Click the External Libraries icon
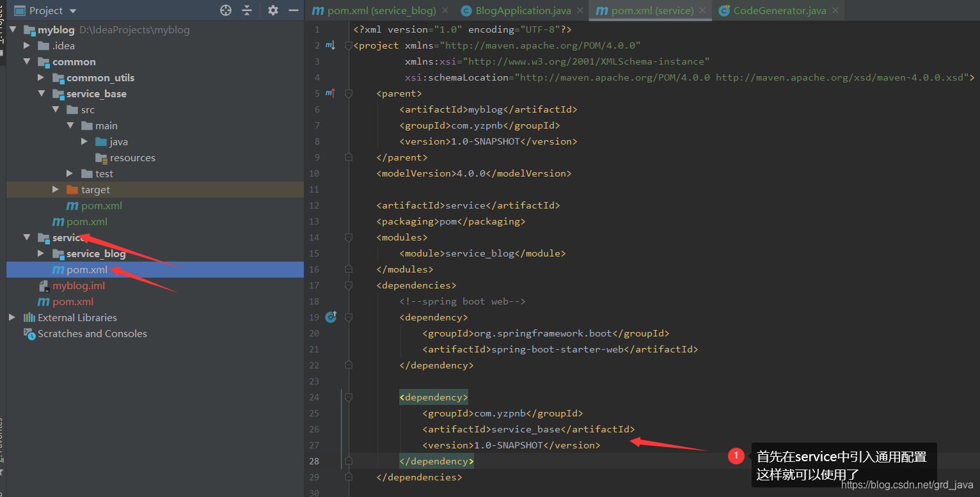 (x=29, y=317)
